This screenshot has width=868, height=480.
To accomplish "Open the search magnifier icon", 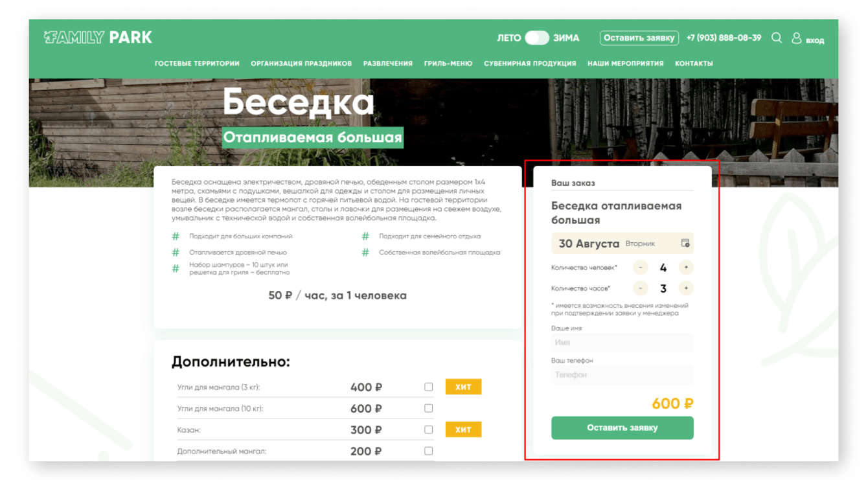I will 777,38.
